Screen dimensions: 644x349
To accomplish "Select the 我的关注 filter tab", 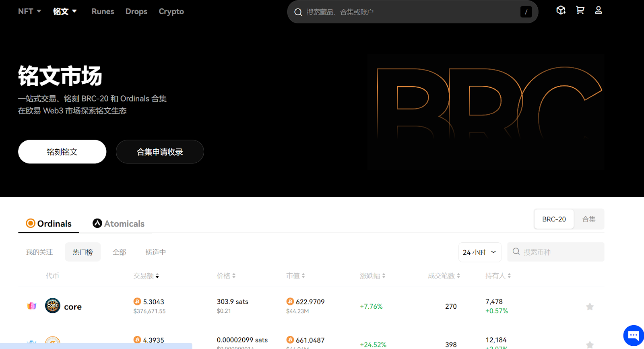I will (x=39, y=252).
